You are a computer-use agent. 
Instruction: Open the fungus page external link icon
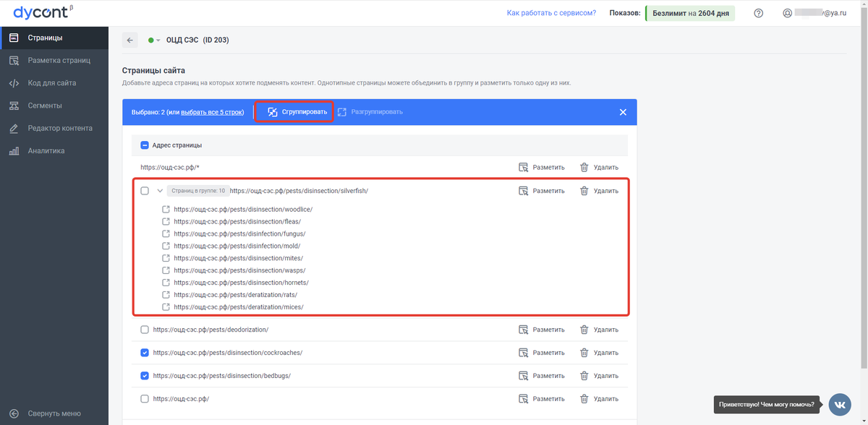click(x=166, y=234)
